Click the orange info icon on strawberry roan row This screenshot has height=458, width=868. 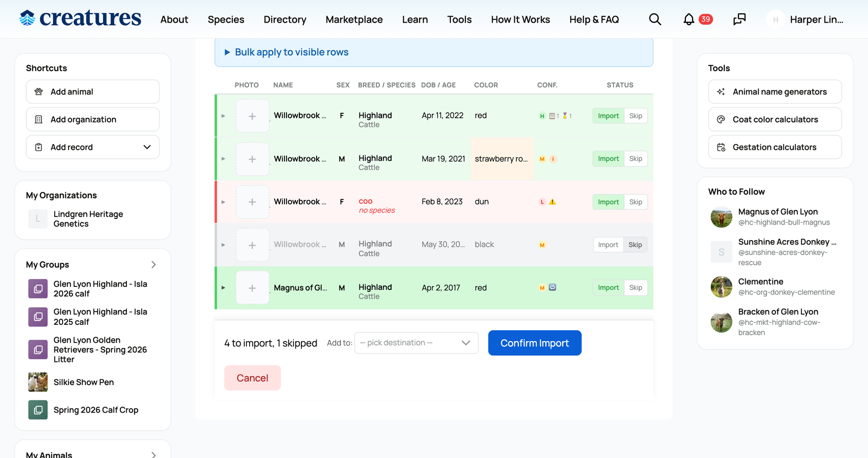553,159
